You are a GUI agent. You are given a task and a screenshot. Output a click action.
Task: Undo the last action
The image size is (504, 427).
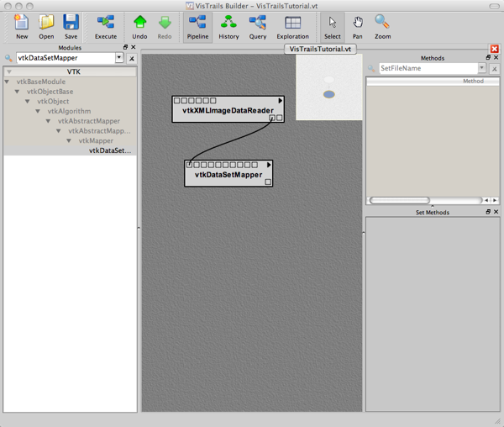pyautogui.click(x=139, y=23)
